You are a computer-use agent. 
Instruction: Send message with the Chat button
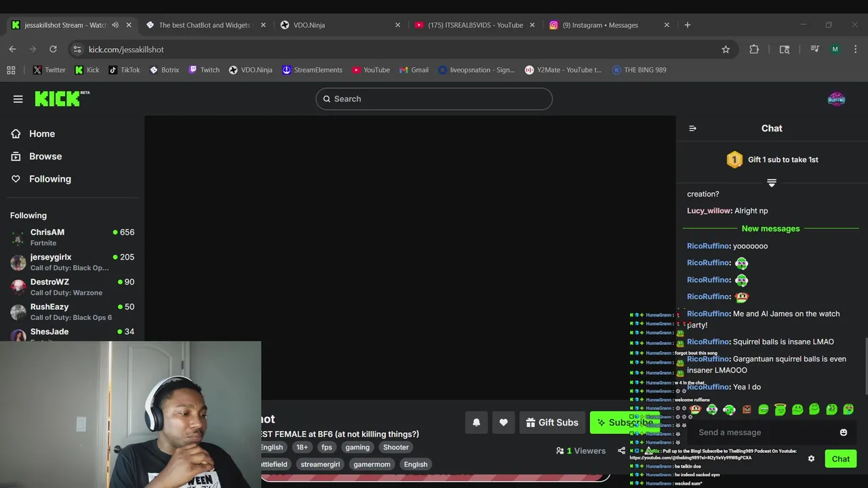point(841,459)
